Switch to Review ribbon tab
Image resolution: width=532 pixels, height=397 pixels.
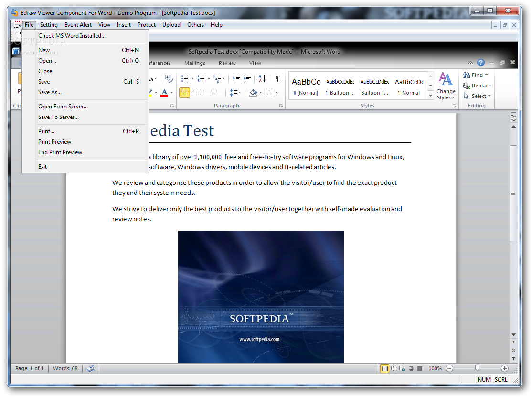click(227, 63)
